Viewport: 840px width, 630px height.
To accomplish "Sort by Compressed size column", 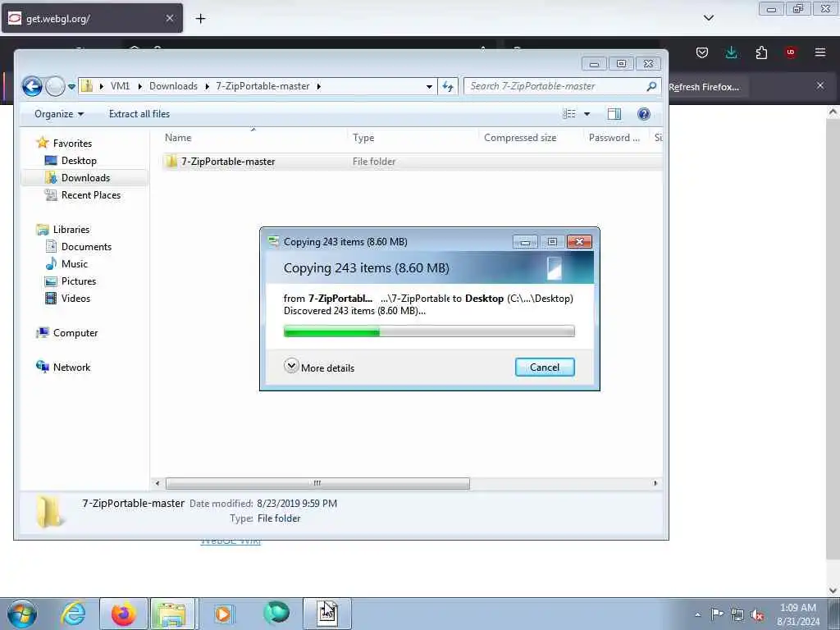I will [531, 138].
